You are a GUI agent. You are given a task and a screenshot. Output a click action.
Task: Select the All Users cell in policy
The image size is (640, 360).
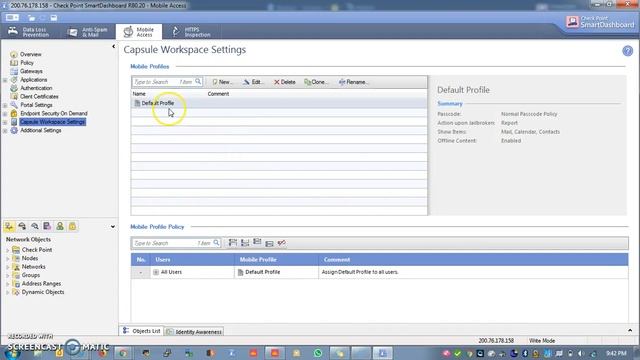(193, 272)
